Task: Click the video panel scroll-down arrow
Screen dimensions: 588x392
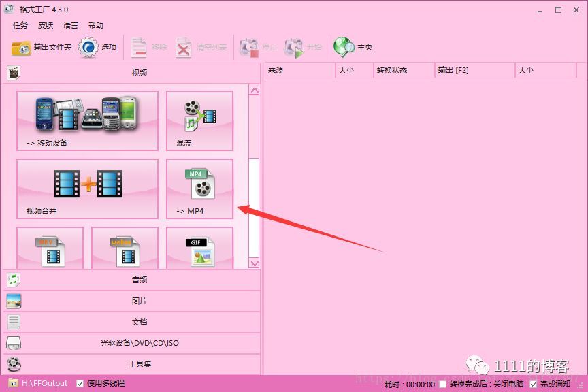Action: pos(255,263)
